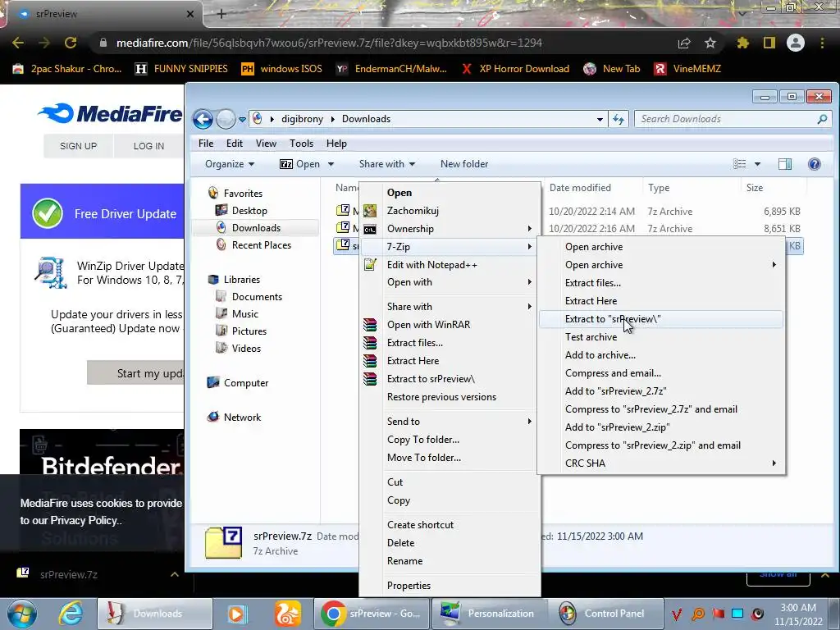Go back with Explorer's blue back arrow
The width and height of the screenshot is (840, 630).
203,119
